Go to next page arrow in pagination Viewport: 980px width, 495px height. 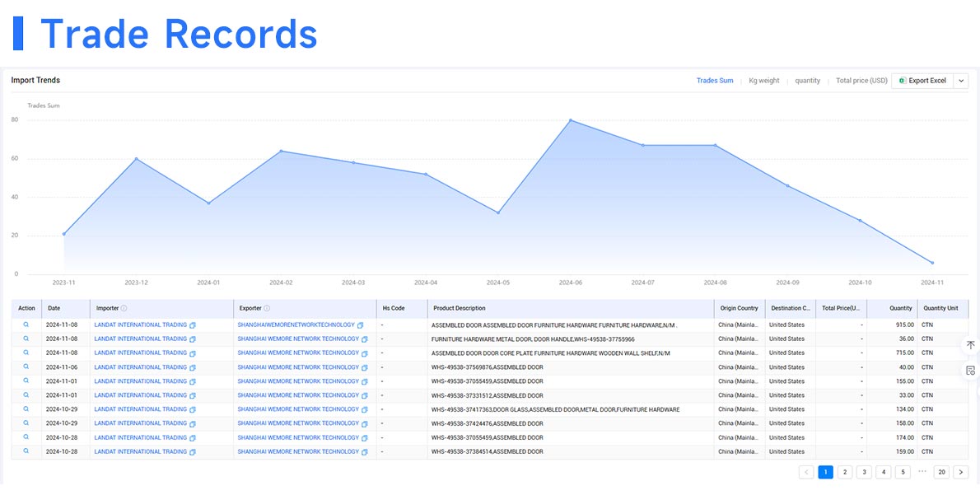(x=960, y=472)
